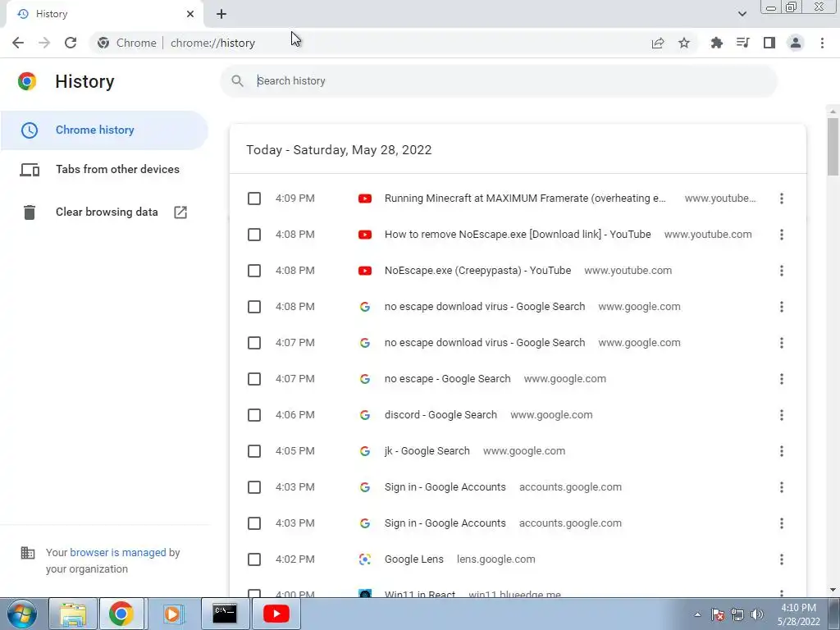The height and width of the screenshot is (630, 840).
Task: Check the 4:07 PM no escape download virus entry
Action: (x=254, y=343)
